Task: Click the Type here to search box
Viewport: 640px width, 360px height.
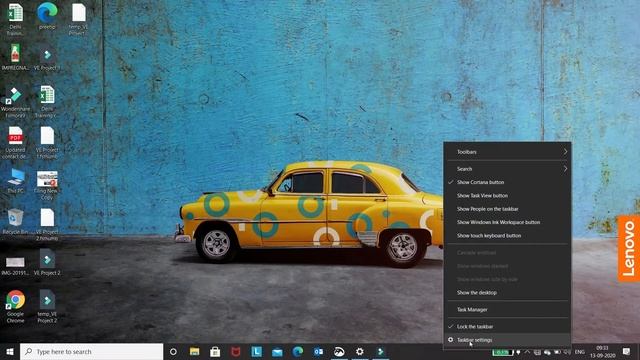Action: [x=91, y=351]
